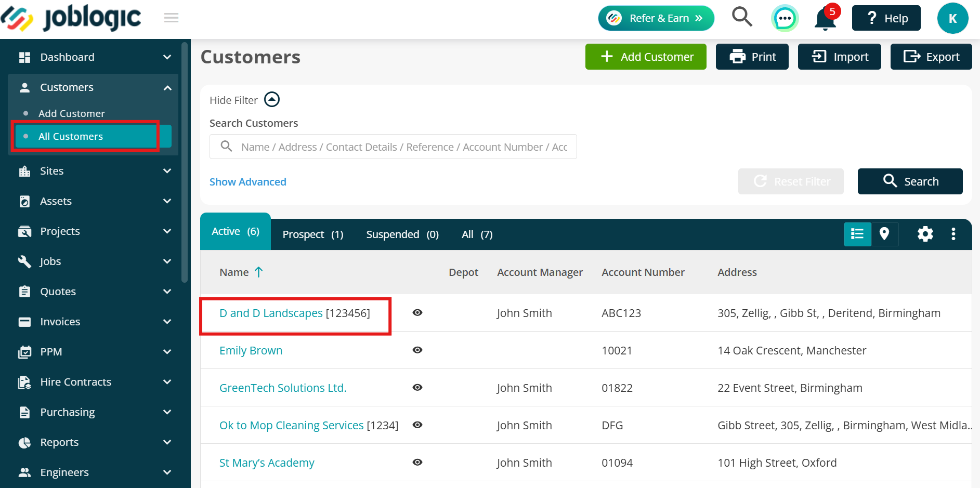
Task: Sort by Name ascending arrow
Action: 259,272
